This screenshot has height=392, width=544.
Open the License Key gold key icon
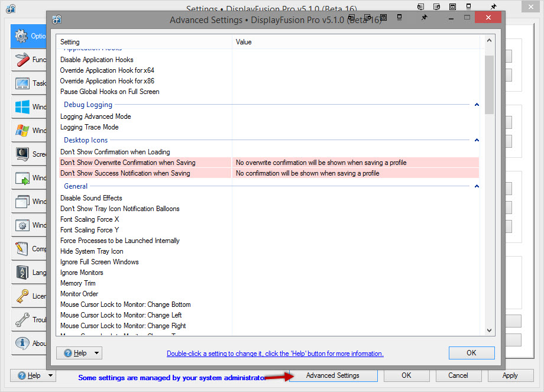click(22, 296)
